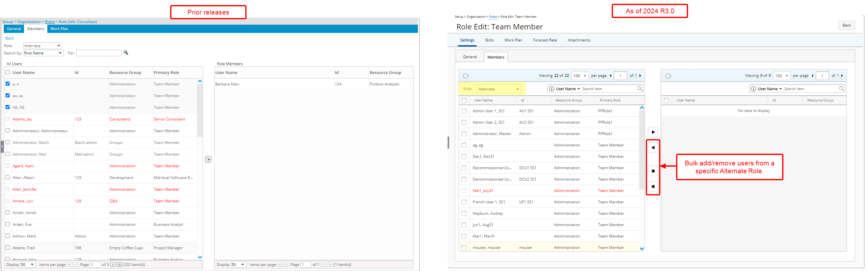Click the circled arrow between All Users and Role Members
Screen dimensions: 868x271
208,159
